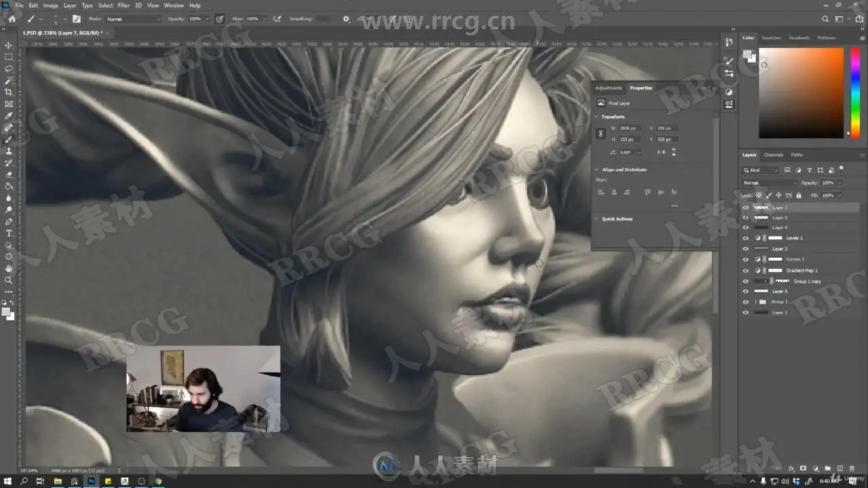Select the Zoom tool in toolbar
This screenshot has width=868, height=488.
coord(9,280)
